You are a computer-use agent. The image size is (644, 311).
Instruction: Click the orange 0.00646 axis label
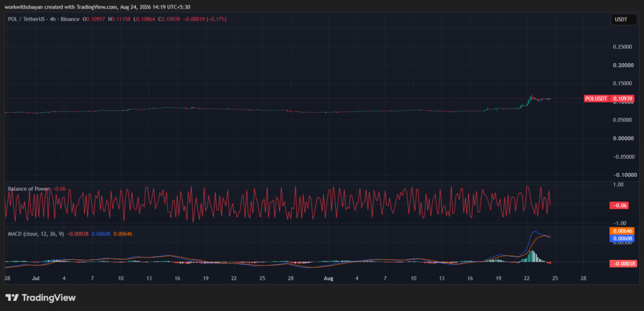(623, 231)
